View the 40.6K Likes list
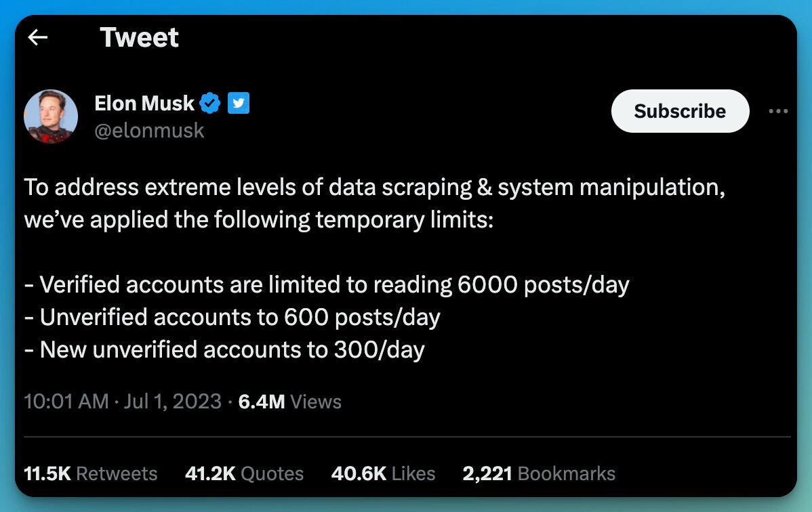 pyautogui.click(x=383, y=473)
